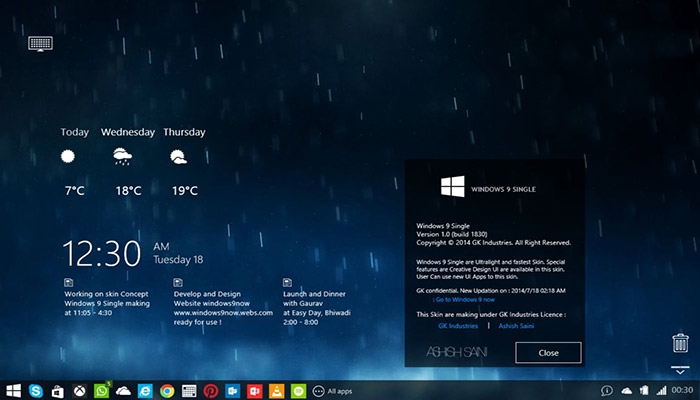Image resolution: width=700 pixels, height=400 pixels.
Task: Open the red Office app icon
Action: pyautogui.click(x=254, y=392)
